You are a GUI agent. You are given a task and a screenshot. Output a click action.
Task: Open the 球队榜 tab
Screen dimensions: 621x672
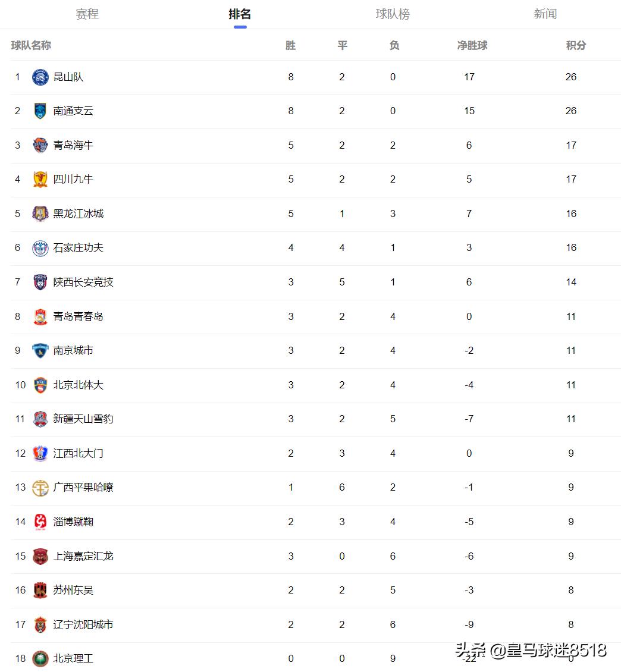pos(393,14)
